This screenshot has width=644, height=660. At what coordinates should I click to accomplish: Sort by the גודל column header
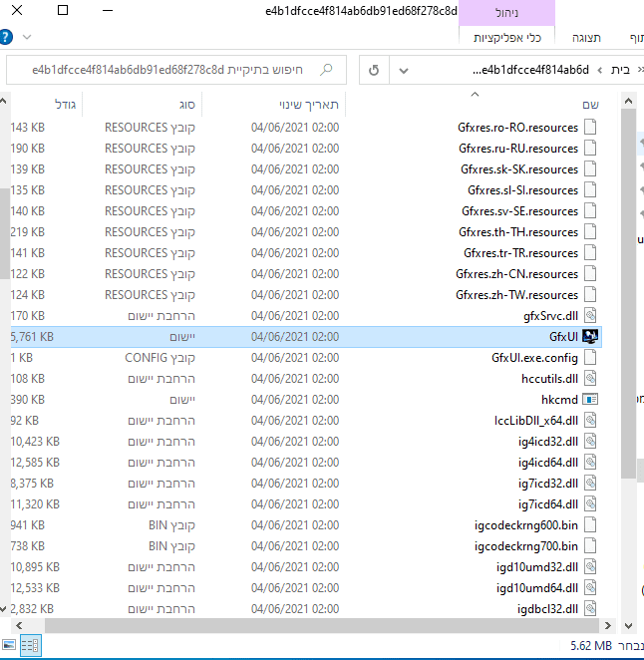65,105
